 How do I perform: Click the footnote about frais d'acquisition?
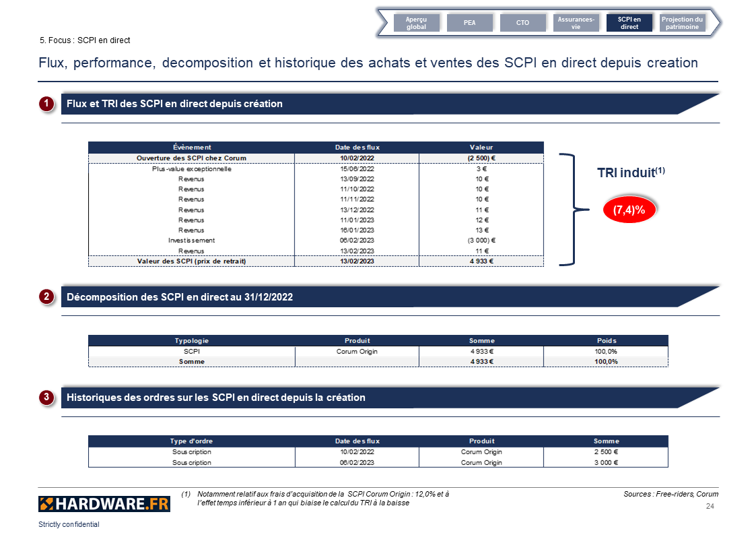pos(315,499)
